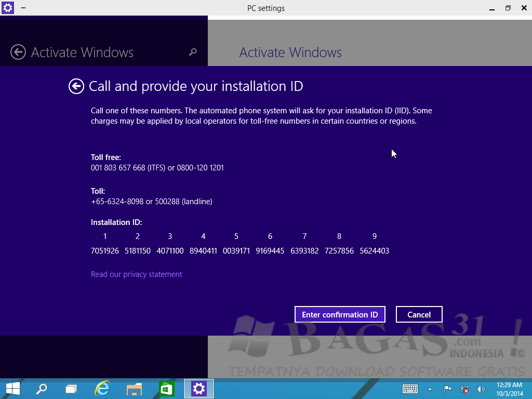Image resolution: width=532 pixels, height=399 pixels.
Task: Go back using arrow beside installation ID heading
Action: [76, 86]
